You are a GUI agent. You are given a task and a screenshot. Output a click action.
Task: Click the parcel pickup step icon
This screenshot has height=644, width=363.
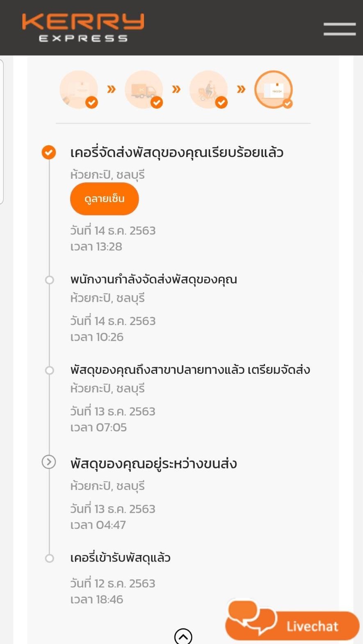pyautogui.click(x=79, y=89)
